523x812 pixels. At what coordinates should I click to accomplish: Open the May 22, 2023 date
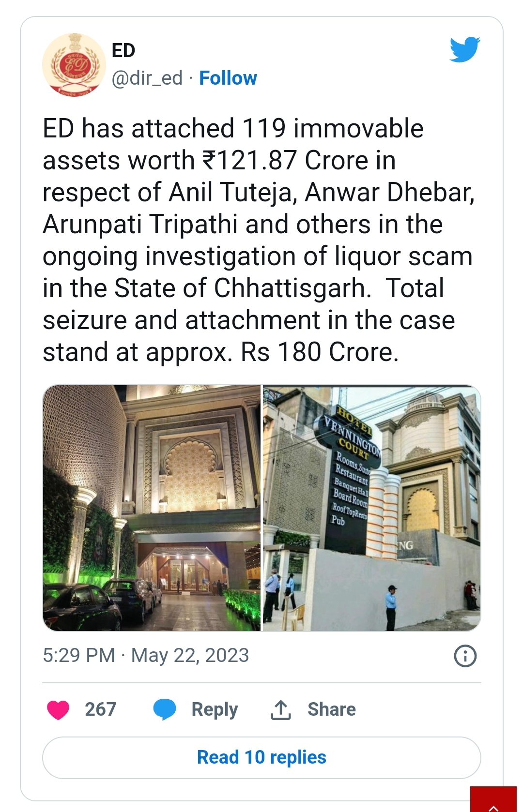(190, 656)
